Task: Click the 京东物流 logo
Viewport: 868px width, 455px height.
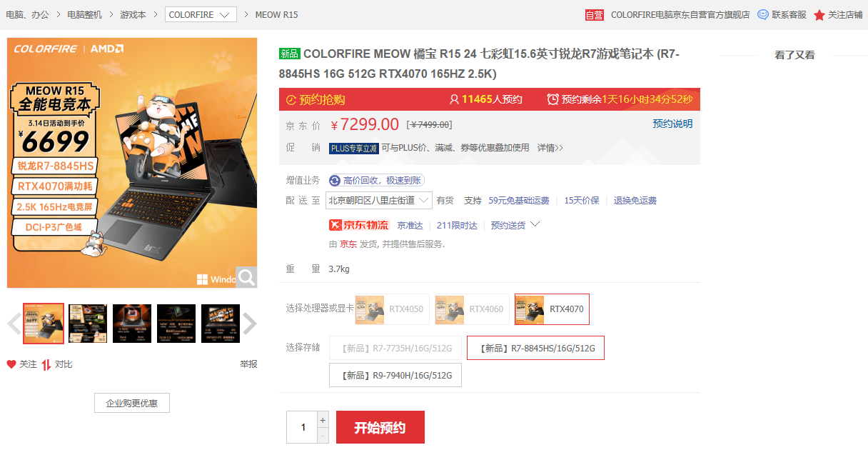Action: [x=359, y=225]
